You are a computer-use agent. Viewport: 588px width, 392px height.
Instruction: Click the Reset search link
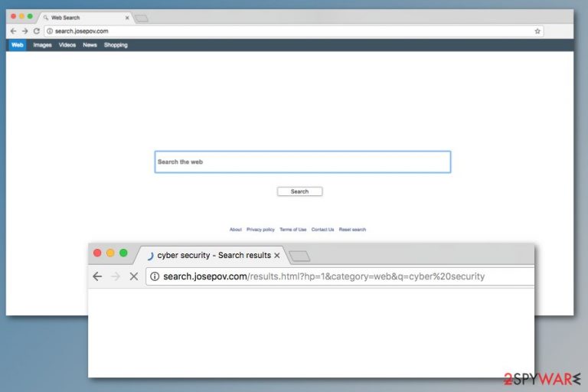(x=352, y=230)
